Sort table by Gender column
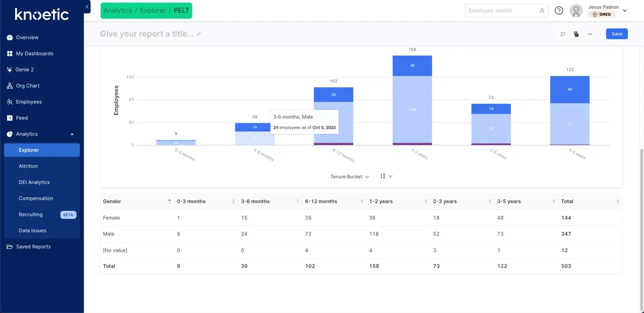The image size is (644, 313). [x=169, y=201]
